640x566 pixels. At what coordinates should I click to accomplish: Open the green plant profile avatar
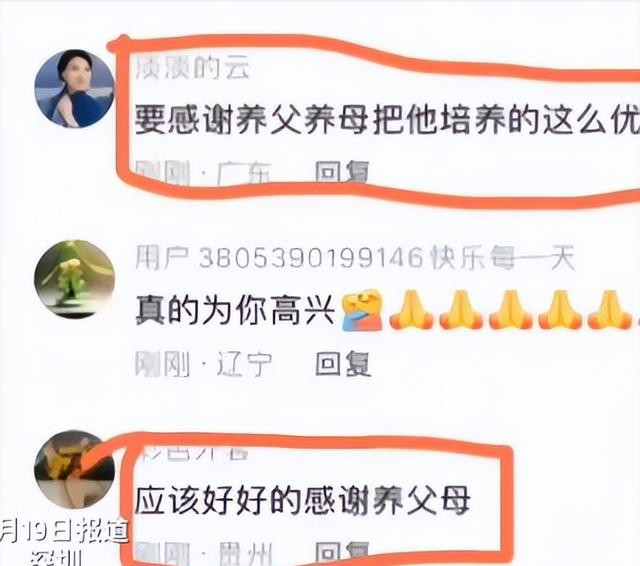click(x=75, y=279)
